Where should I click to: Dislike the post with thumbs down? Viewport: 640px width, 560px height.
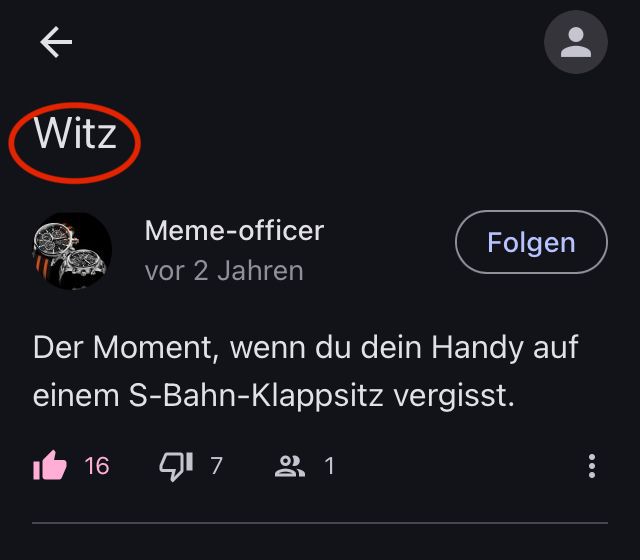click(176, 466)
